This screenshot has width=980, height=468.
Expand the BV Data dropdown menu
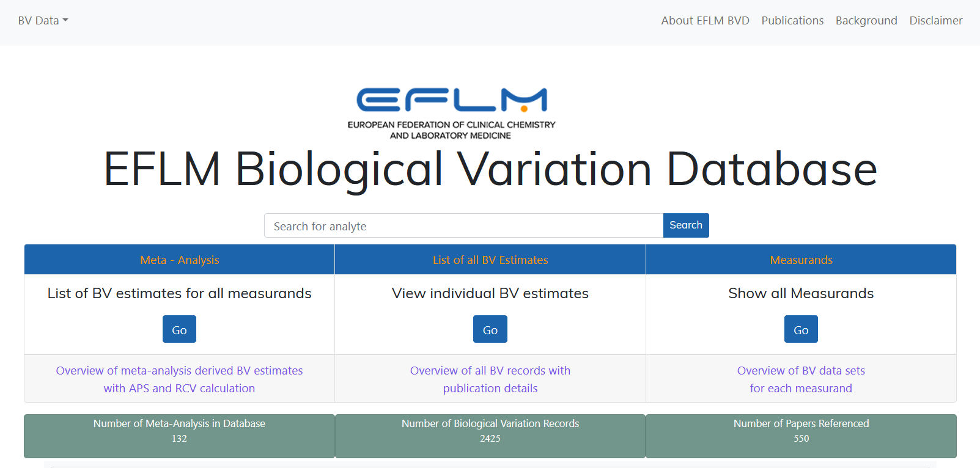click(43, 21)
